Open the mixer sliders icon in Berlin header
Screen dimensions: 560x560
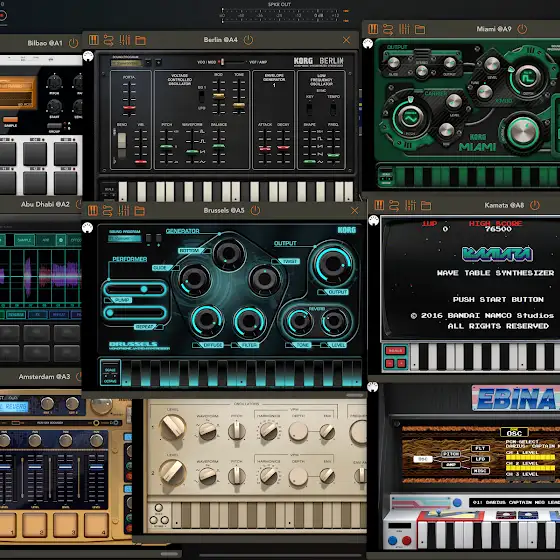125,40
